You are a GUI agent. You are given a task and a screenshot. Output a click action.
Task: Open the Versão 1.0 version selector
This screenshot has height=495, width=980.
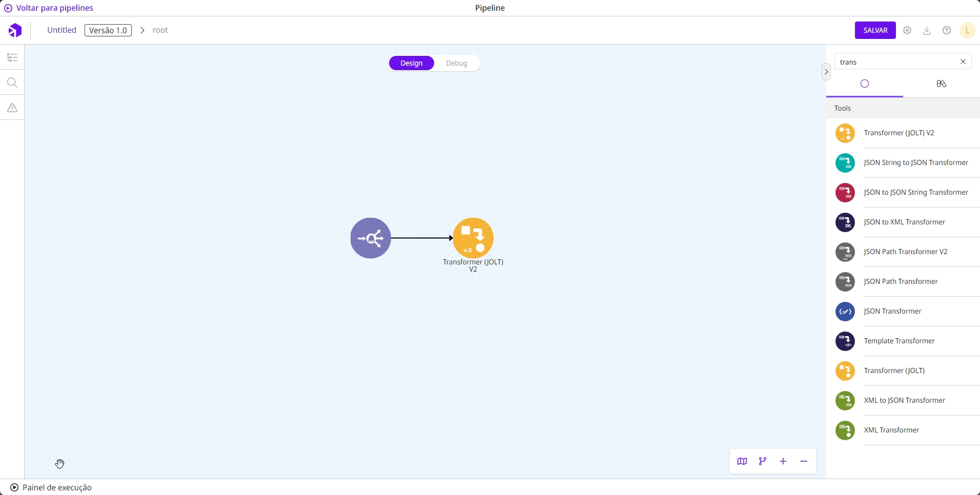click(x=108, y=30)
